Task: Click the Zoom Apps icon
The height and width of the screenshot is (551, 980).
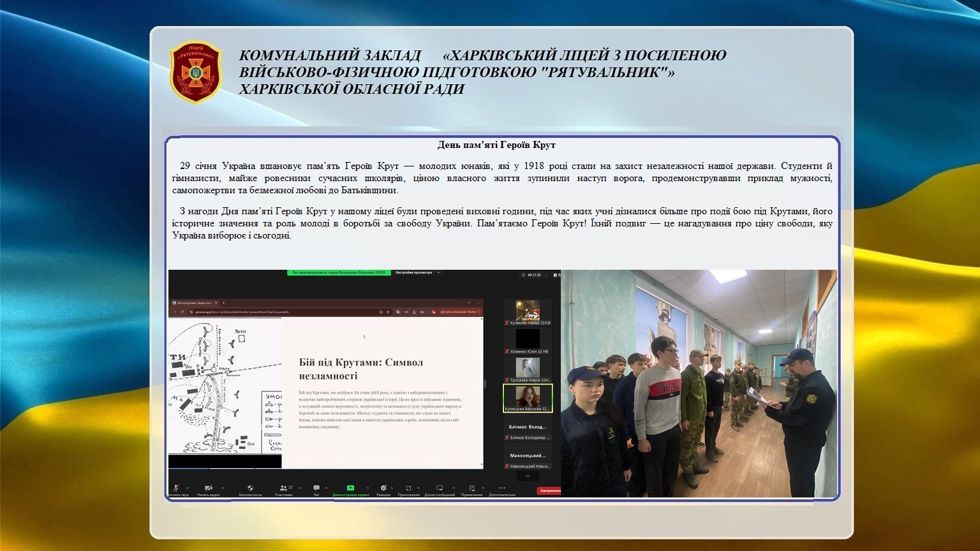Action: [408, 489]
